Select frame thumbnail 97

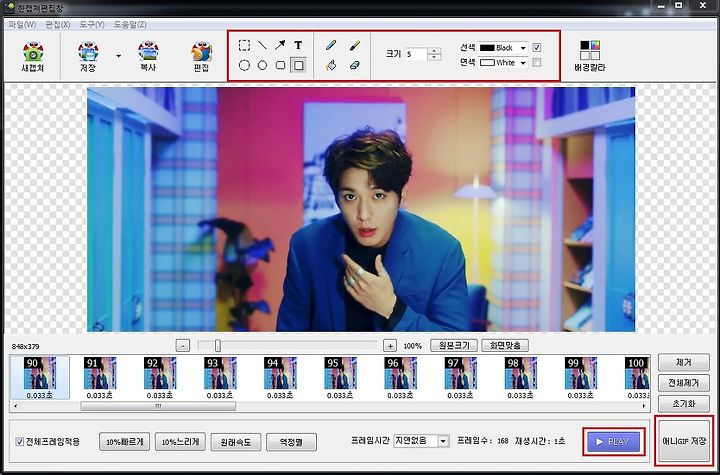pyautogui.click(x=461, y=377)
